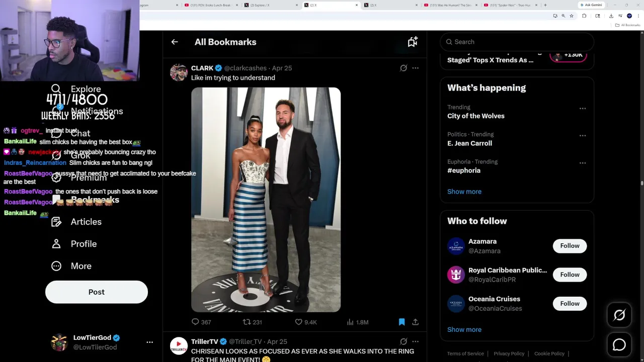644x362 pixels.
Task: Star this page in the address bar
Action: pos(572,16)
